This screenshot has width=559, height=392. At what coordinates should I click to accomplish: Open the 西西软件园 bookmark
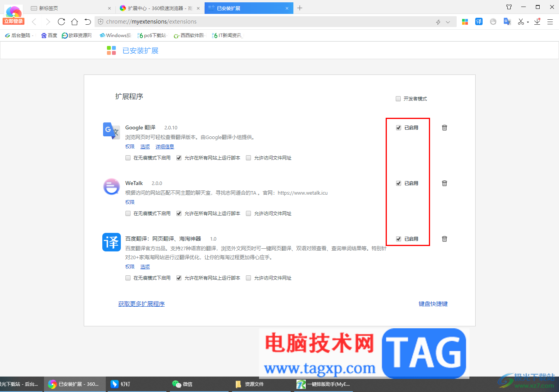[189, 36]
